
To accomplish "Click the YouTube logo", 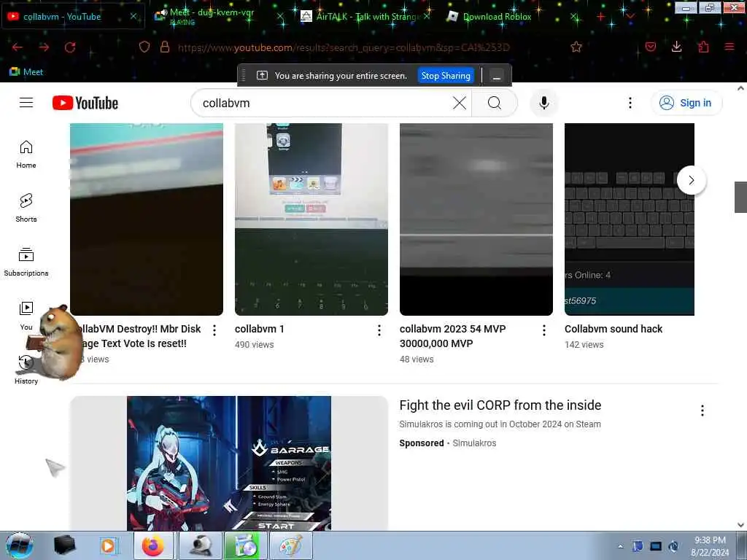I will [85, 103].
